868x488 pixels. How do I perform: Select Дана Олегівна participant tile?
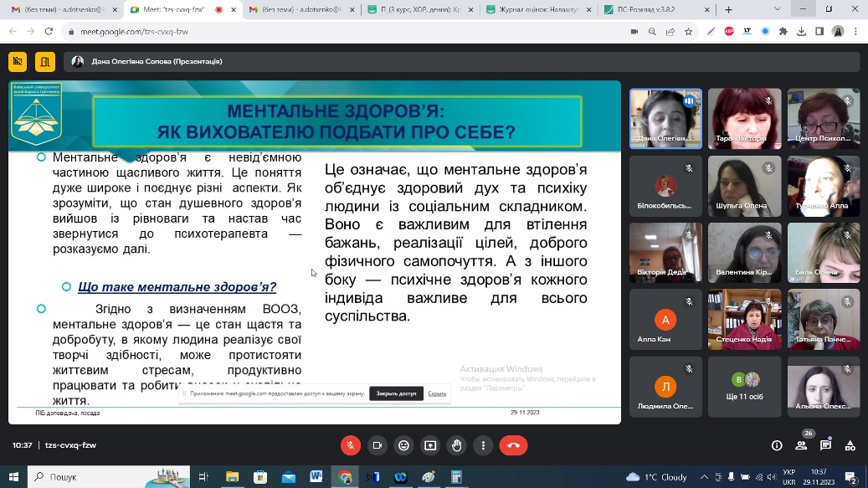[665, 119]
